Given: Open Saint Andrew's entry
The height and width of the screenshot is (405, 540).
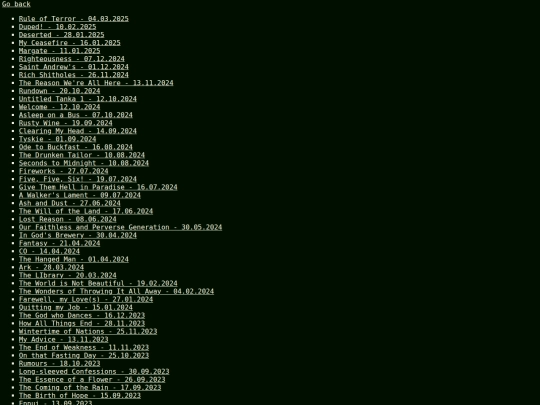Looking at the screenshot, I should [74, 67].
